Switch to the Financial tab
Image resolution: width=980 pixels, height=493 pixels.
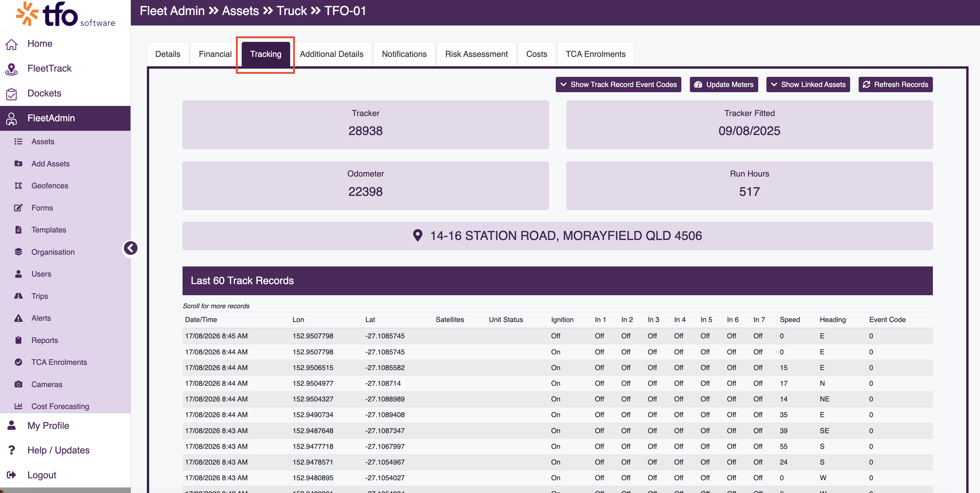tap(215, 54)
